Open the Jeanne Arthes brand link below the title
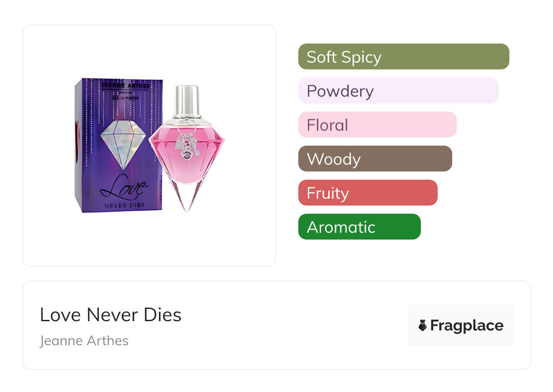 pos(84,341)
